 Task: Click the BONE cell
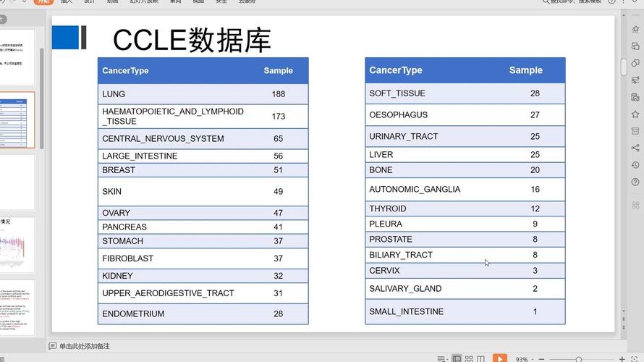click(381, 169)
